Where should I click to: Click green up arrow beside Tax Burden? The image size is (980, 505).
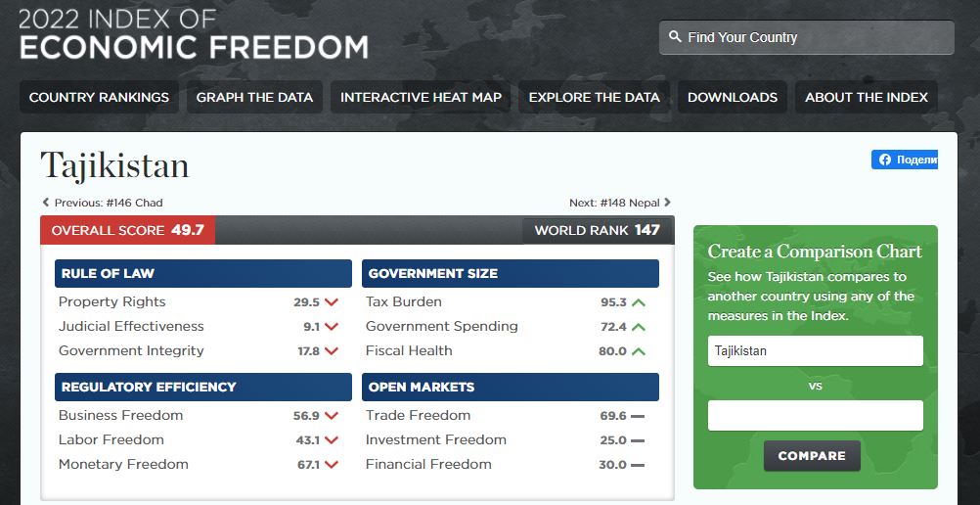click(x=639, y=302)
